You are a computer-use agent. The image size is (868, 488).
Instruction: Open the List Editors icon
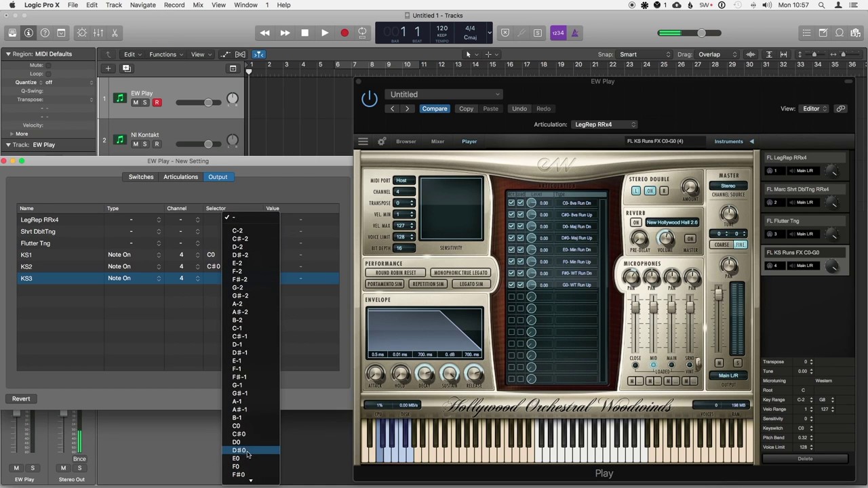tap(806, 33)
